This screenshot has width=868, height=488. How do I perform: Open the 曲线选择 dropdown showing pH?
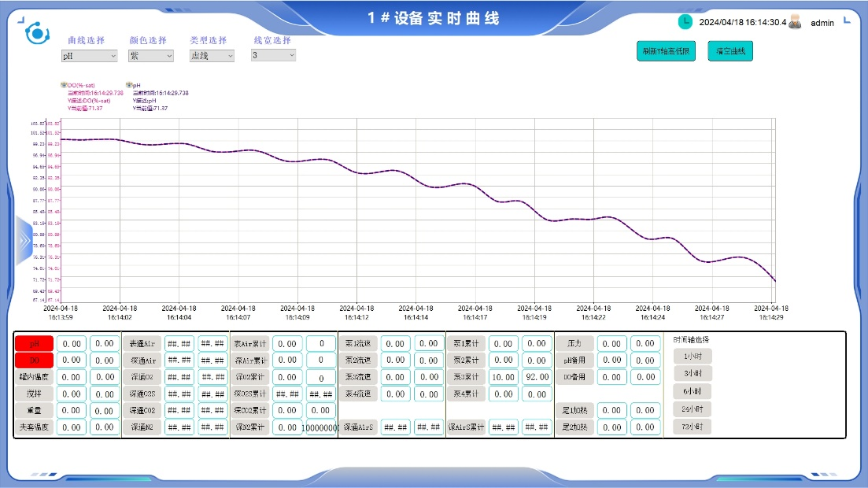90,56
